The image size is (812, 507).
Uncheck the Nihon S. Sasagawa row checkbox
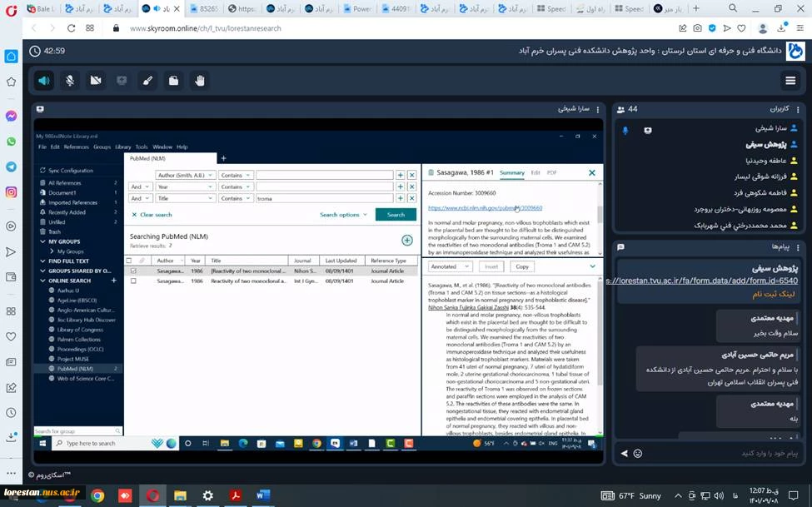pos(133,271)
